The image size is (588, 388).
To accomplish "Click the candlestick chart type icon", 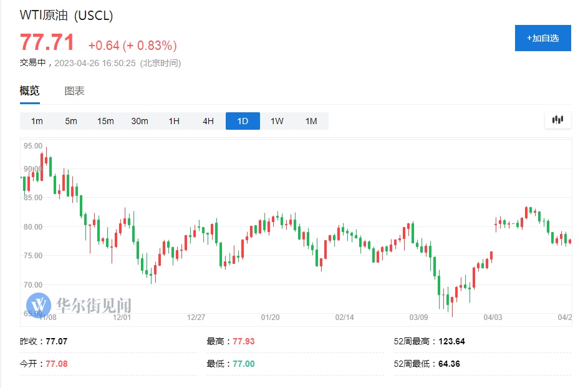I will pos(557,120).
